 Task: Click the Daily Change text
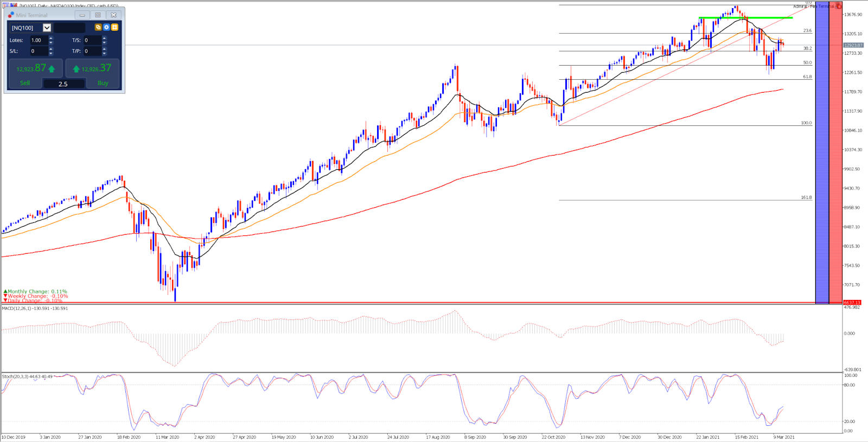click(35, 300)
